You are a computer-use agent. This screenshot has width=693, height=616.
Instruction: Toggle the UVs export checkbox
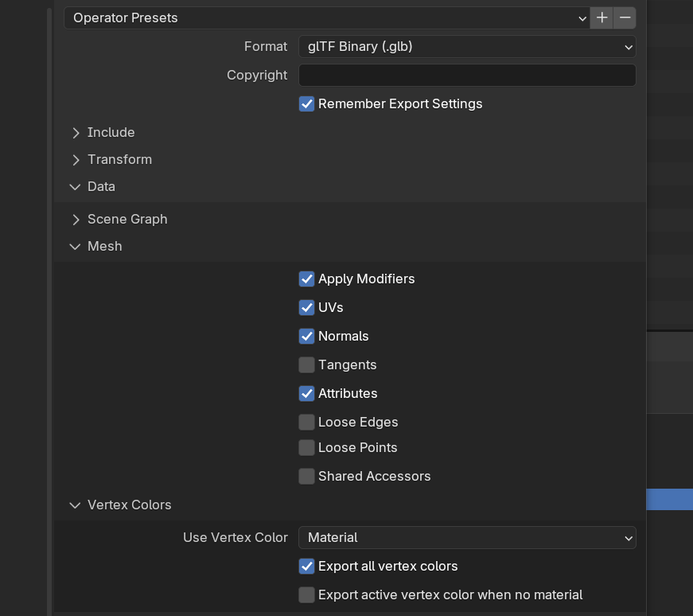306,308
